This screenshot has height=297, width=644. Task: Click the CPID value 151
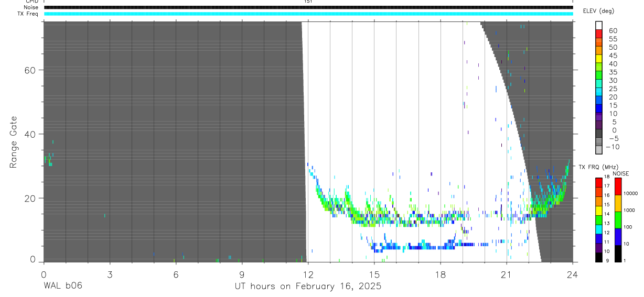(x=308, y=2)
